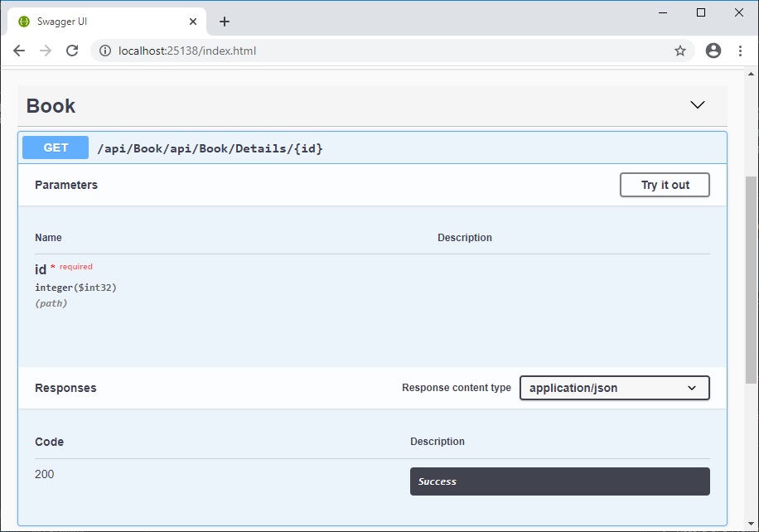The image size is (759, 532).
Task: Open the Response content type dropdown
Action: [615, 388]
